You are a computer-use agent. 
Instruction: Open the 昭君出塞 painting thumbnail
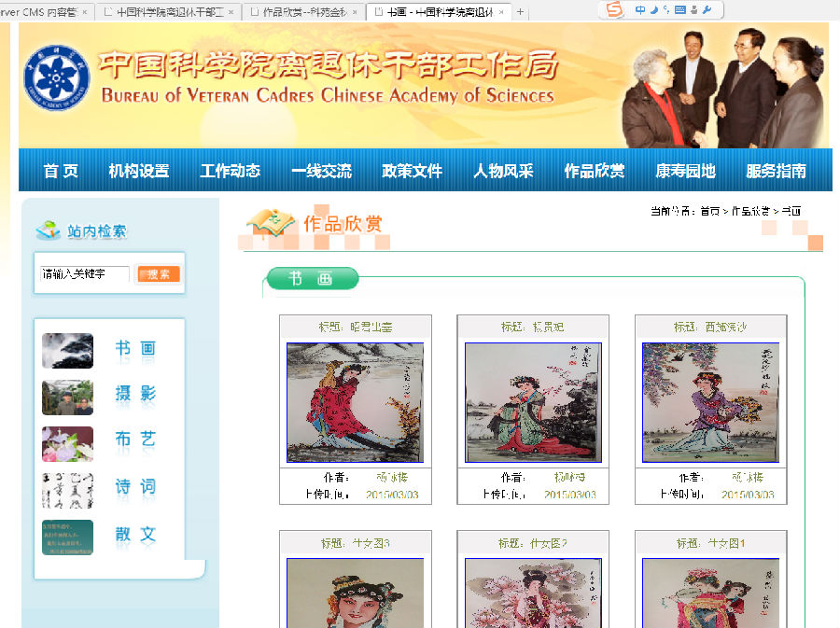pos(355,402)
